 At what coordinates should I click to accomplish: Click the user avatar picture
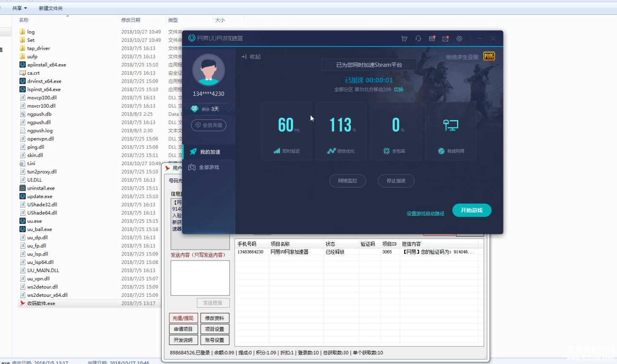coord(209,70)
